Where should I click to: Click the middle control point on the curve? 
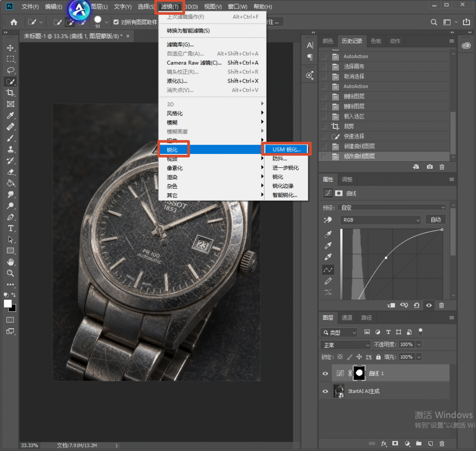pos(386,258)
